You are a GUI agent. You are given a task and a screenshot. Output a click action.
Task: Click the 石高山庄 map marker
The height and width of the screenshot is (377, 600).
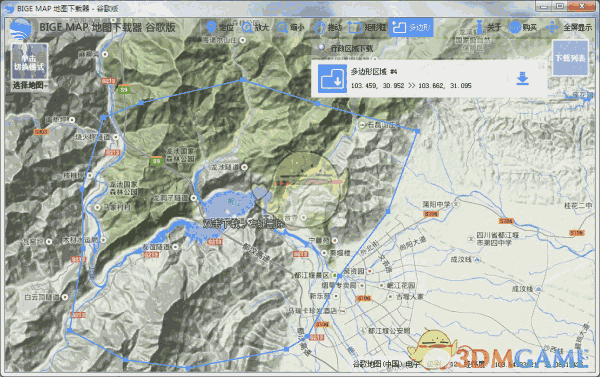coord(362,125)
